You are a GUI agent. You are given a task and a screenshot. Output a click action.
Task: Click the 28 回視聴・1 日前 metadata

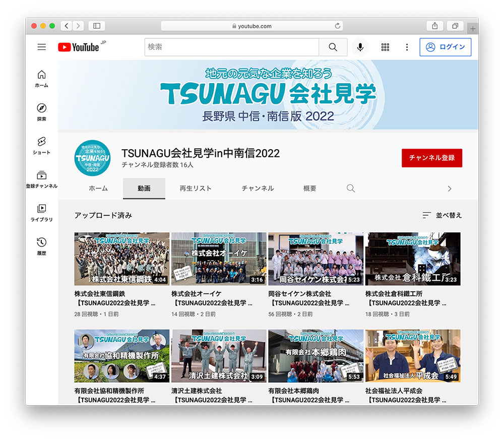(x=96, y=314)
